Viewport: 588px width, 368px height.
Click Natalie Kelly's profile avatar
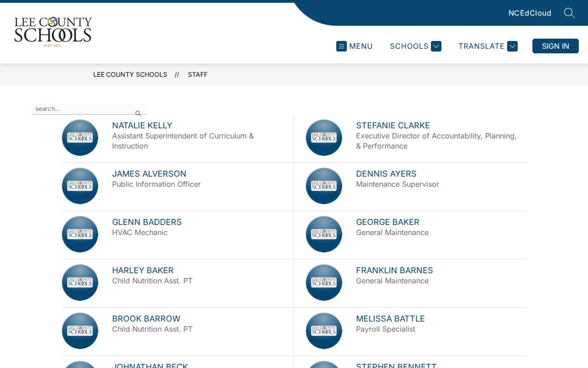coord(80,138)
